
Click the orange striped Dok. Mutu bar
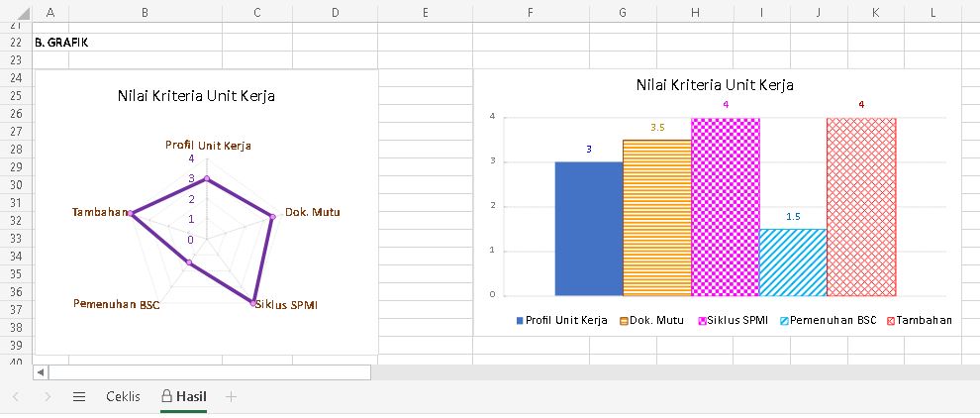(656, 218)
